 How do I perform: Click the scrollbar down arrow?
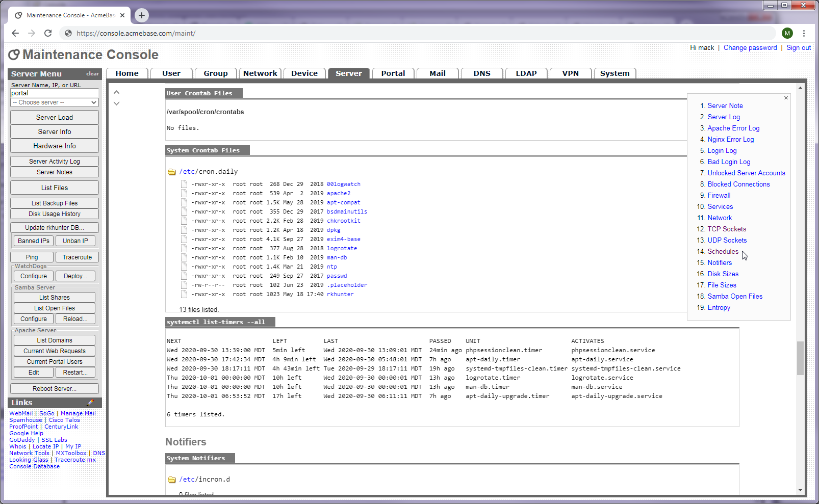tap(800, 490)
